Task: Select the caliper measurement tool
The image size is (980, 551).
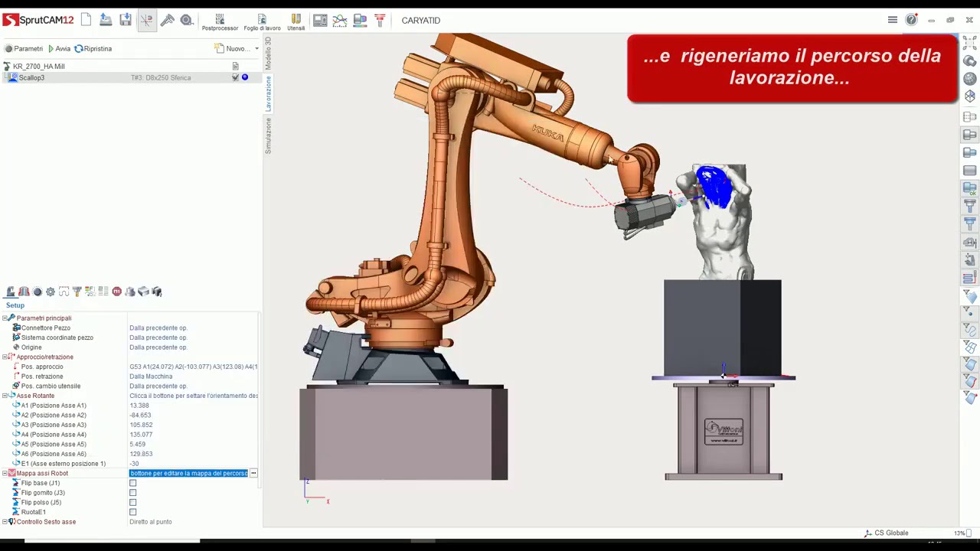Action: 167,20
